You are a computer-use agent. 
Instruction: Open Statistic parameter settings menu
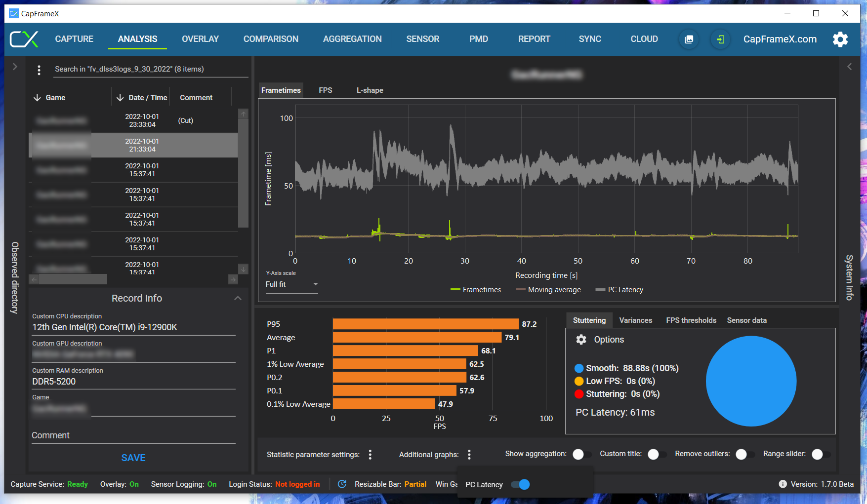[370, 455]
